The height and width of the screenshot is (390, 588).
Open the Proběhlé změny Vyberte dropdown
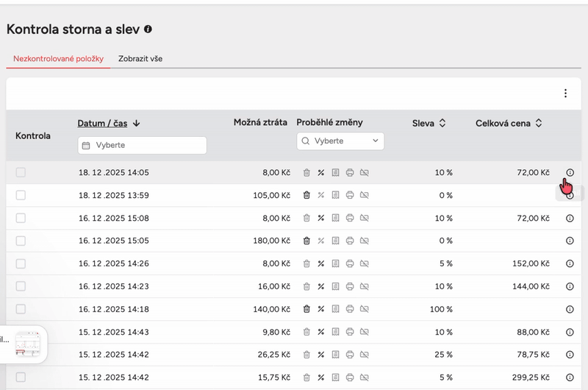[x=340, y=141]
